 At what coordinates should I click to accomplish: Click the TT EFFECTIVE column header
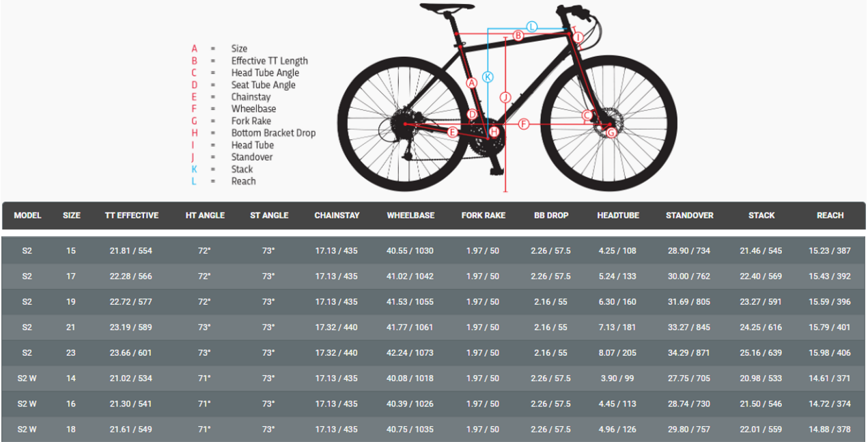coord(131,215)
